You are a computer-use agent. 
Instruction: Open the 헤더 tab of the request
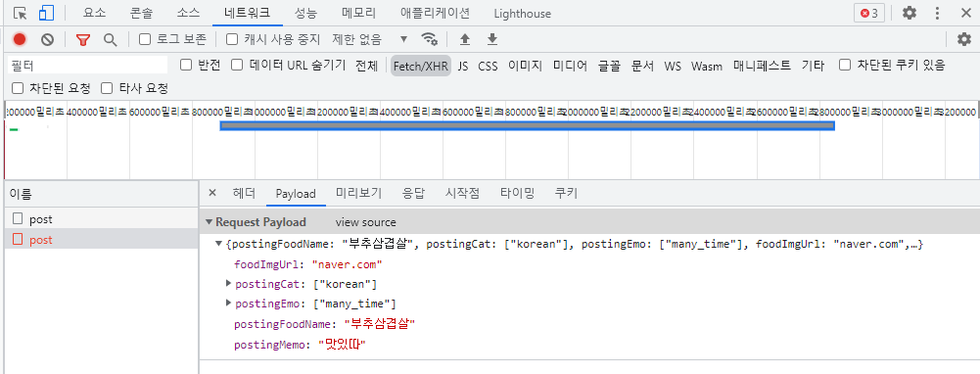pyautogui.click(x=244, y=193)
